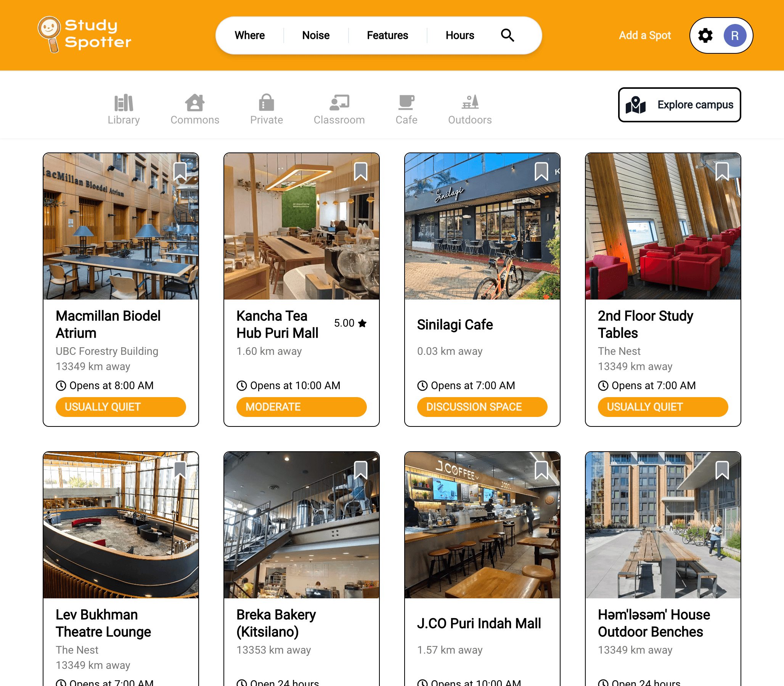The image size is (784, 686).
Task: Open the Həm'ləsəm' House benches photo
Action: click(x=663, y=525)
